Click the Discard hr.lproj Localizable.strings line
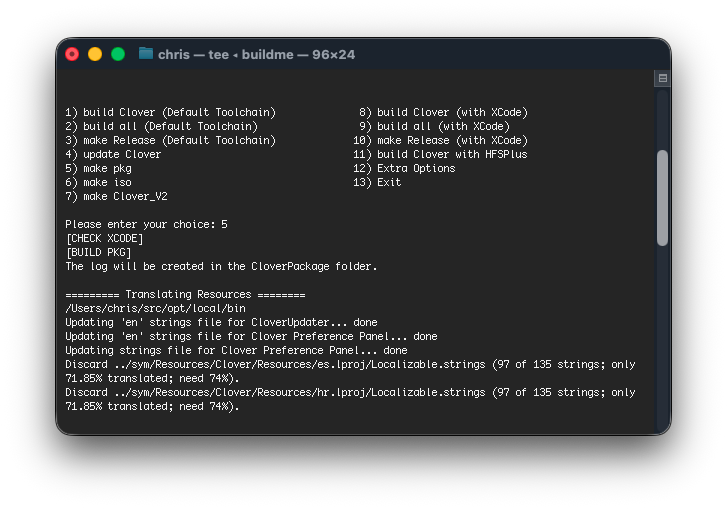The height and width of the screenshot is (509, 727). [350, 399]
